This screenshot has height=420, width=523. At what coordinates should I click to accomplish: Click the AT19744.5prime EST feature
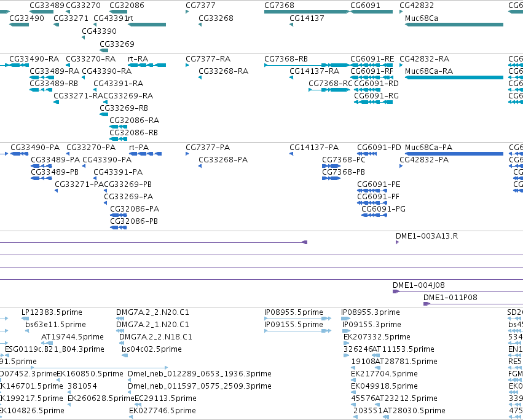(x=47, y=343)
